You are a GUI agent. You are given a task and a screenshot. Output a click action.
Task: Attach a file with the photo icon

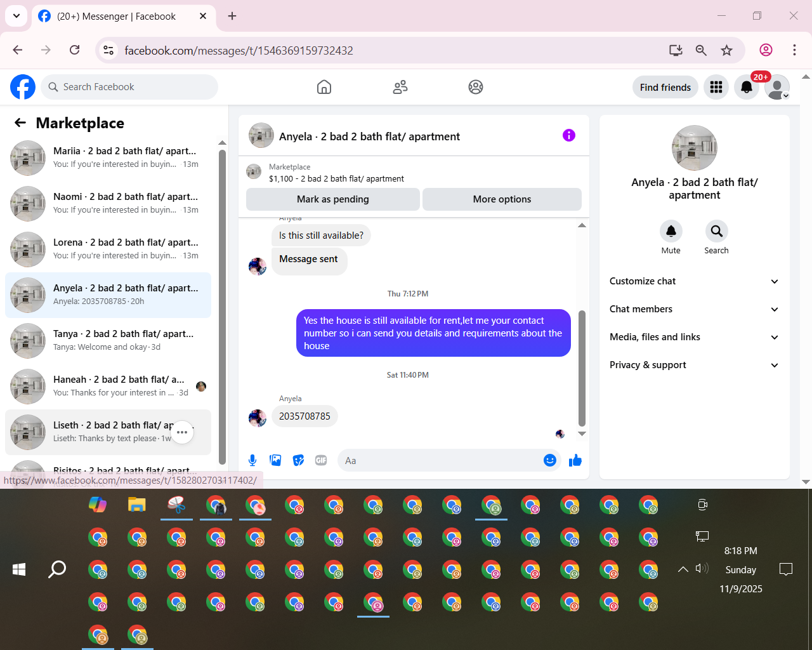[x=275, y=460]
